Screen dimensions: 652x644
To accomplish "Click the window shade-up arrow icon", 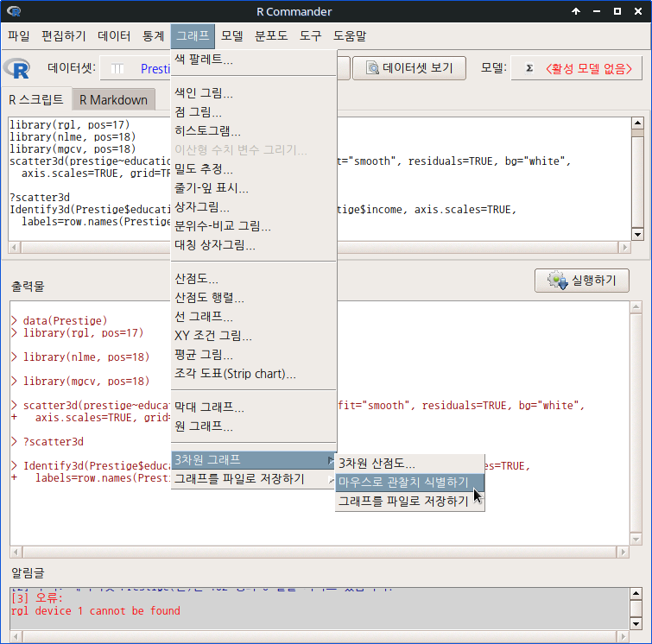I will 576,11.
